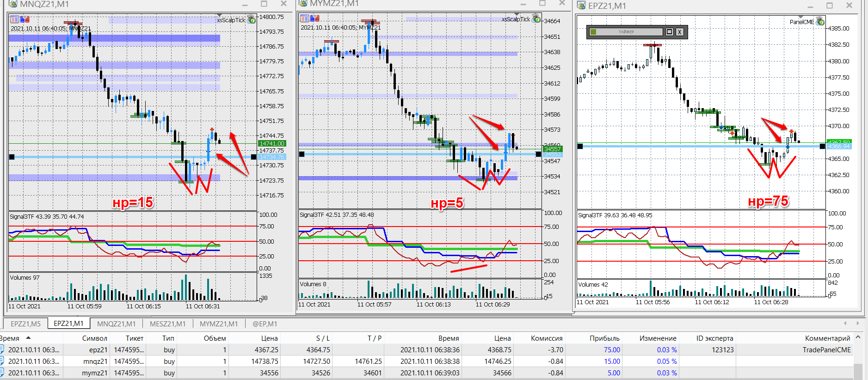Click the red-blue depth icon in MNQZ21 chart
868x380 pixels.
(25, 19)
